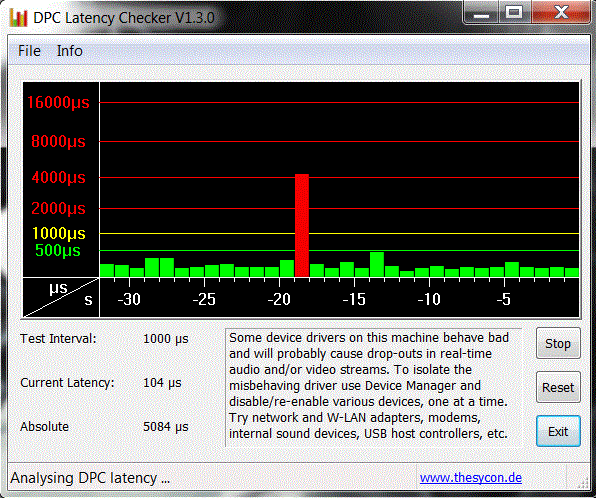
Task: Click the -5 time axis label
Action: tap(504, 300)
